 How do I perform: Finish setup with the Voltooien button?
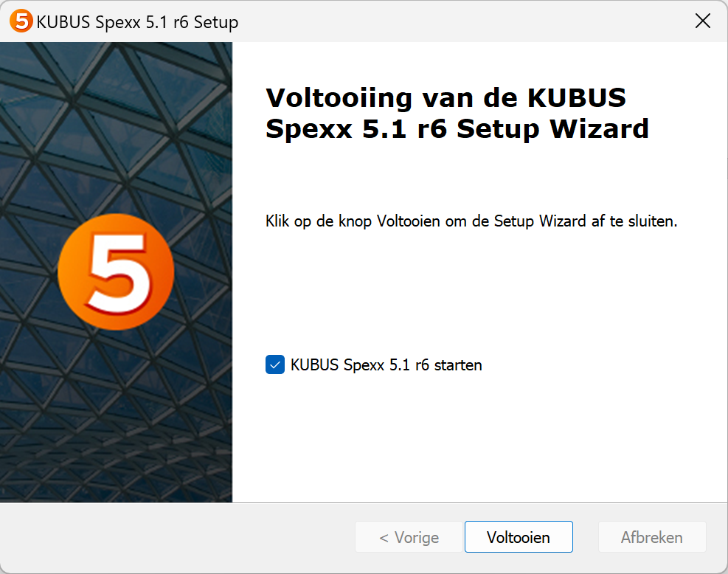(x=519, y=537)
